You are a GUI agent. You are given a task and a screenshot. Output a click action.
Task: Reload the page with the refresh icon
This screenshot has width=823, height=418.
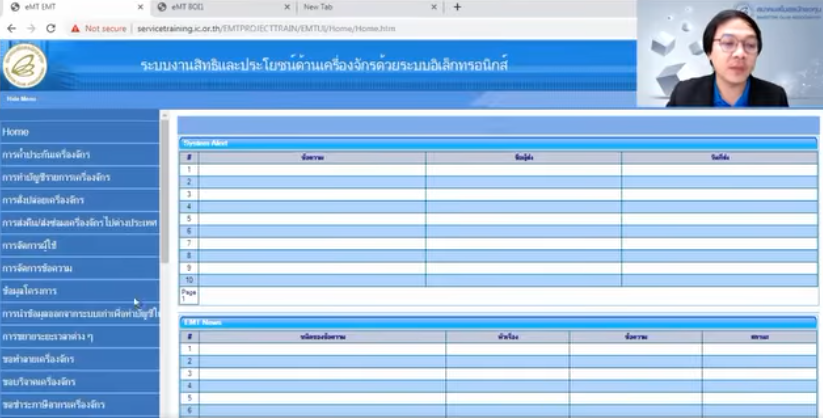[x=51, y=28]
